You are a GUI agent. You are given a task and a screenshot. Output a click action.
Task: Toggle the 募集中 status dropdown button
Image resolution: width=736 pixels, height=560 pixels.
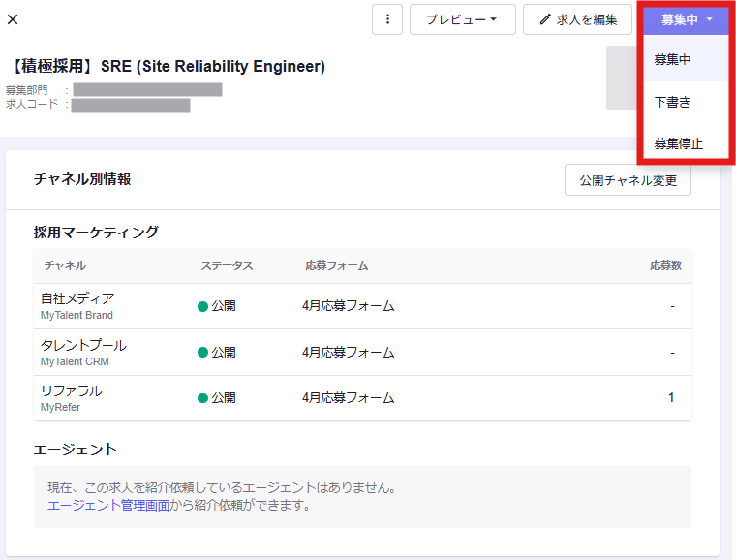pos(687,19)
